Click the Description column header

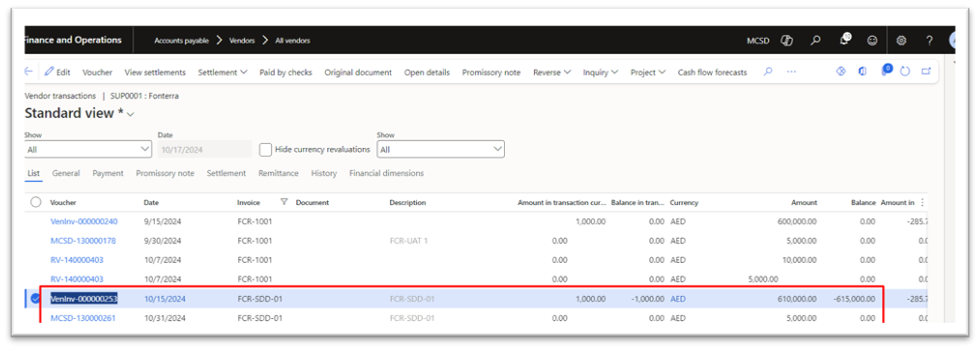(x=407, y=202)
